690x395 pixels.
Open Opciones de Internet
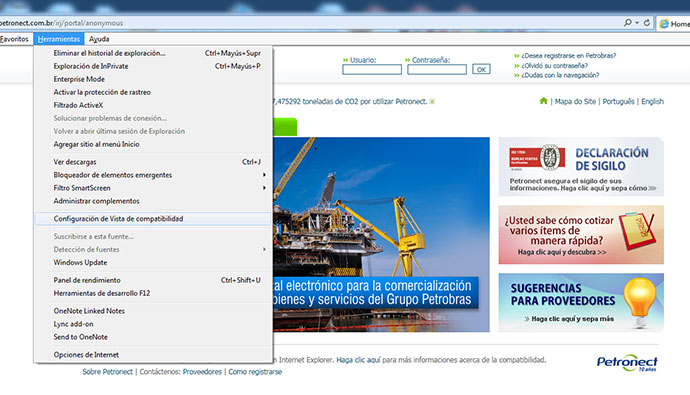[x=153, y=355]
